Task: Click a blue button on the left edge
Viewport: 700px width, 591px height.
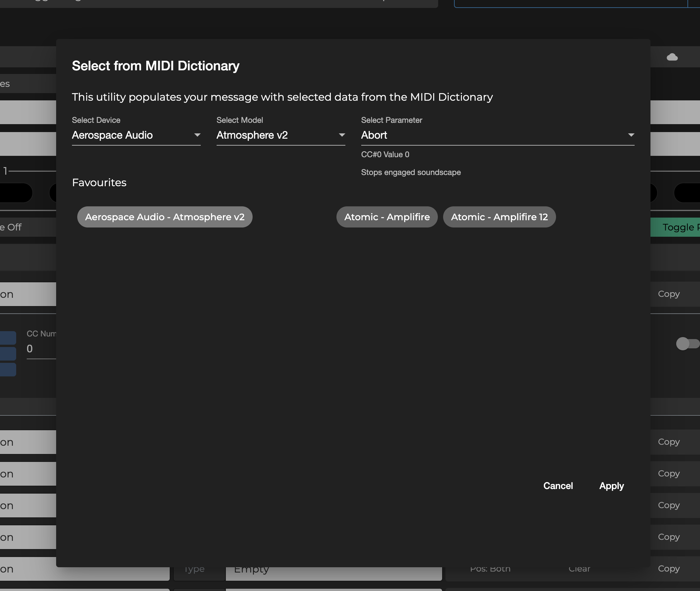Action: click(x=8, y=338)
